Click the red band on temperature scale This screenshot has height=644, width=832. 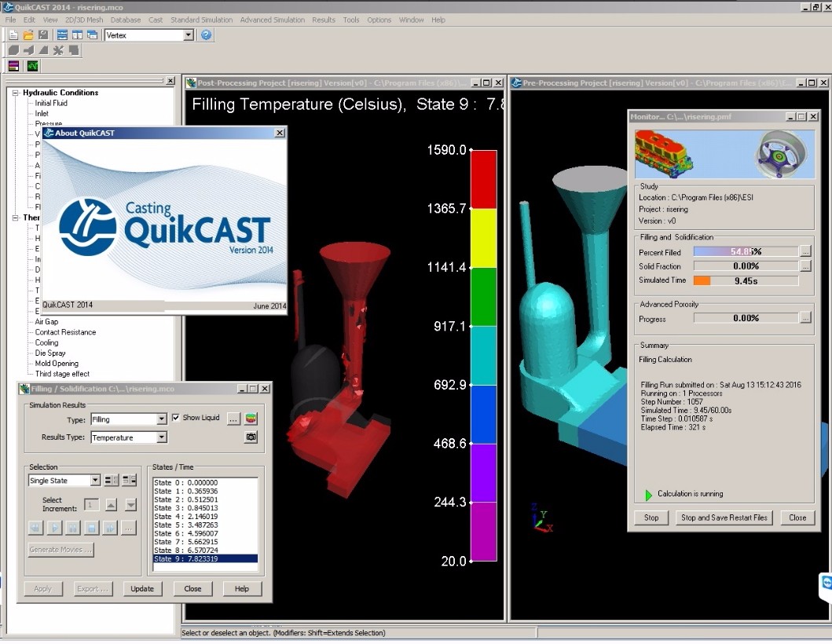point(483,179)
